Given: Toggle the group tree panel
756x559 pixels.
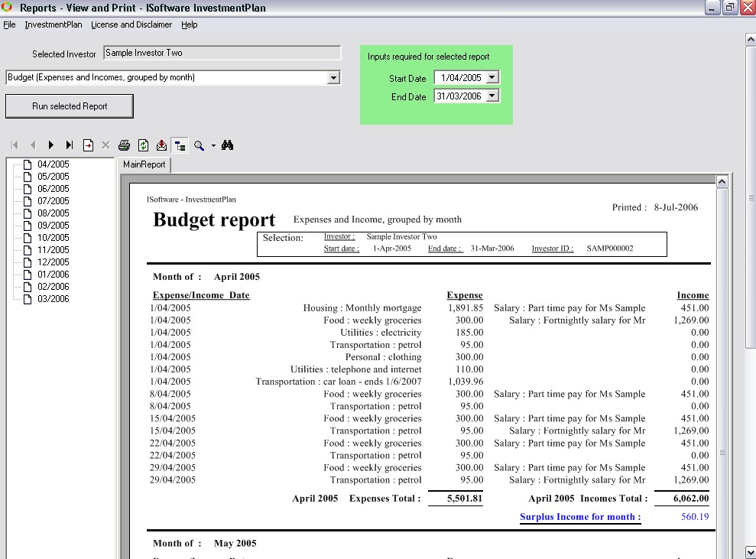Looking at the screenshot, I should pyautogui.click(x=180, y=145).
